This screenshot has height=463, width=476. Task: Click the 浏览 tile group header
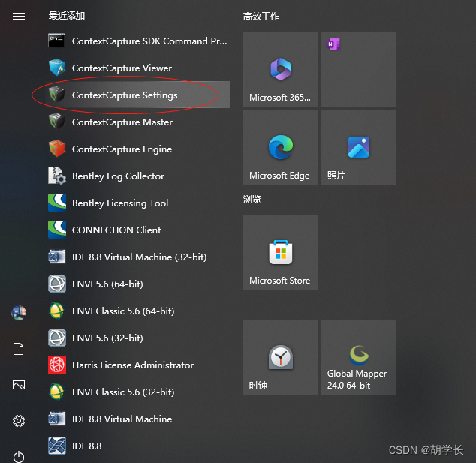pos(252,200)
